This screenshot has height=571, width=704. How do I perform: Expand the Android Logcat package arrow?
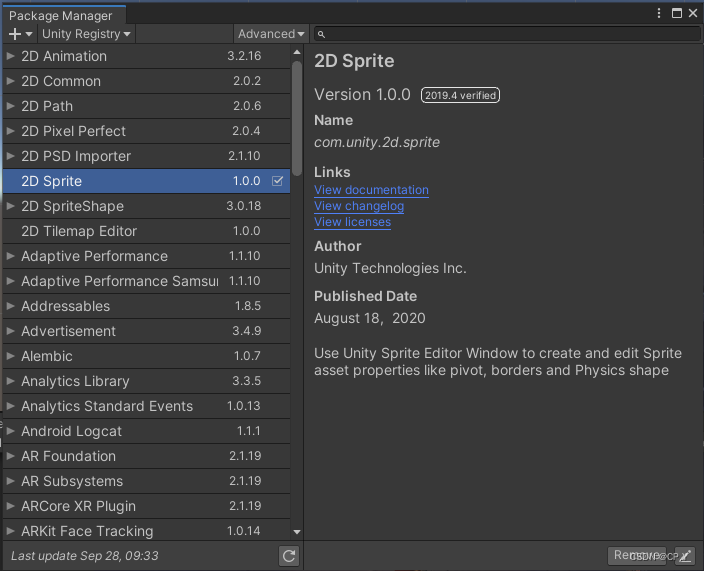(x=10, y=431)
